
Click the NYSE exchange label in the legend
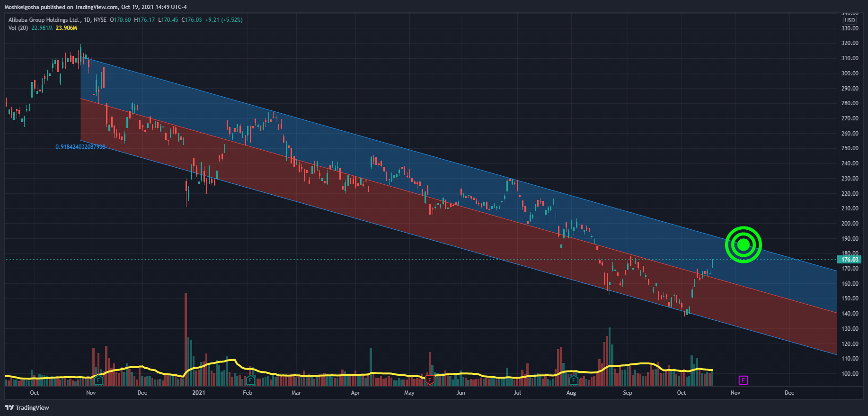click(x=100, y=20)
